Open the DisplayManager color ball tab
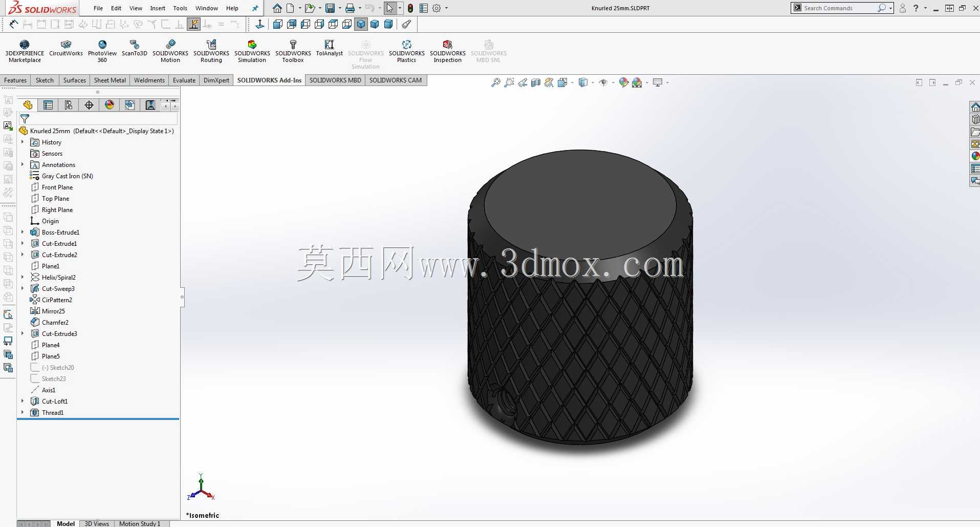The width and height of the screenshot is (980, 527). click(x=110, y=105)
